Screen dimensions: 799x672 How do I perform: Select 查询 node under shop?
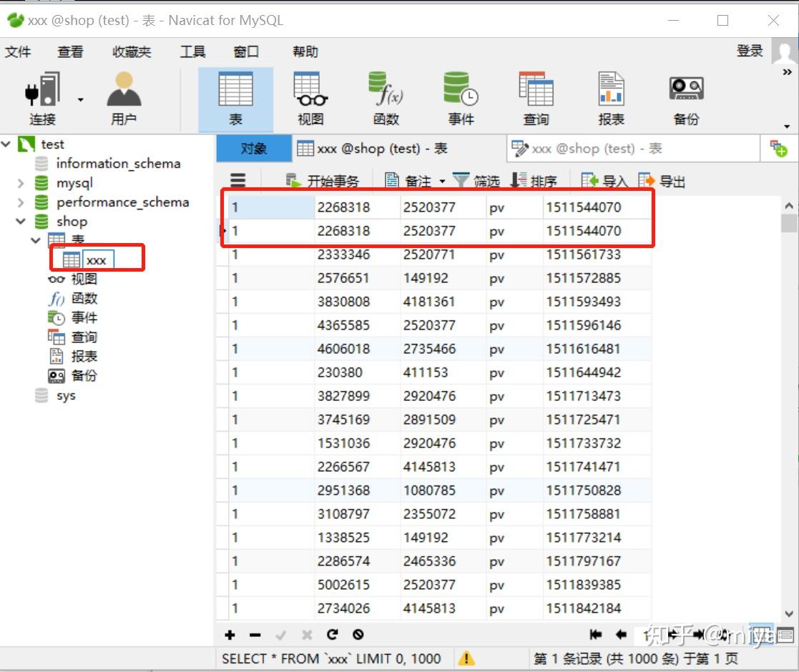84,337
